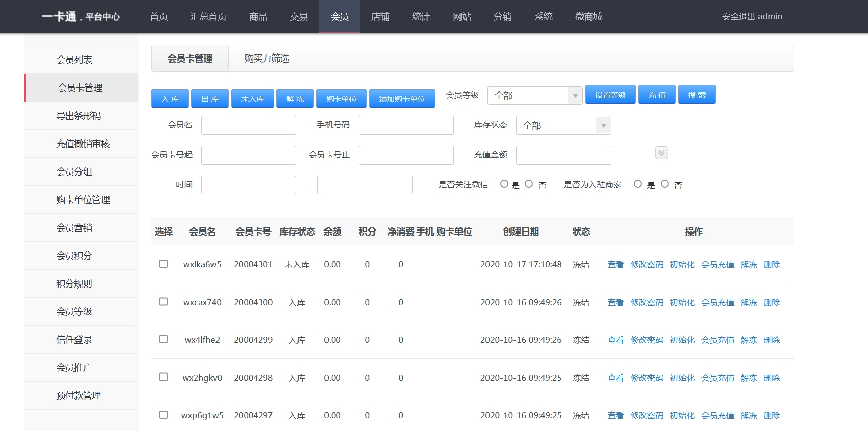The height and width of the screenshot is (431, 868).
Task: Open 会员列表 in the sidebar
Action: click(81, 60)
